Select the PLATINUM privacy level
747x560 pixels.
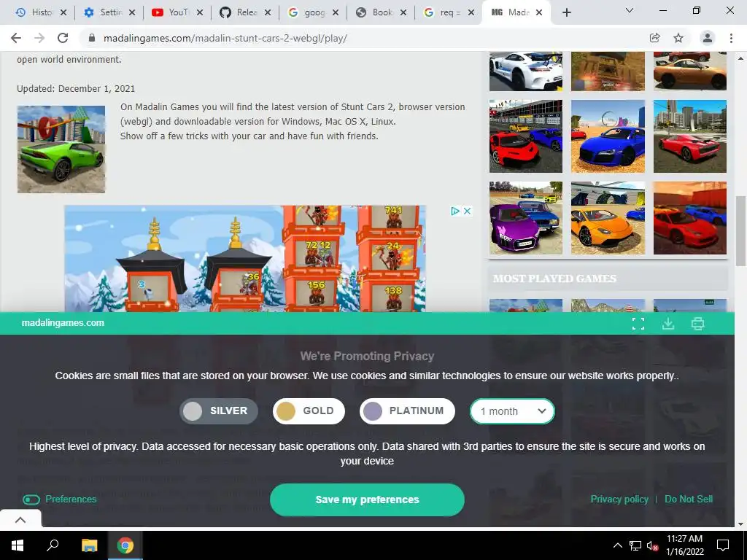click(x=407, y=411)
